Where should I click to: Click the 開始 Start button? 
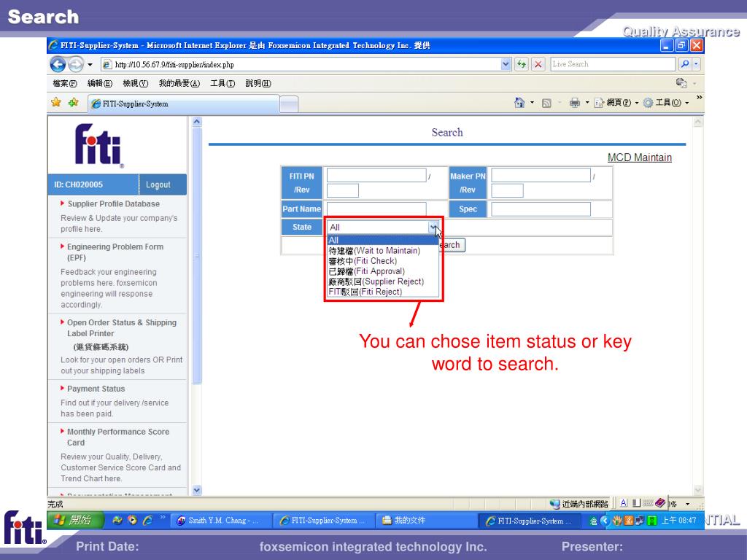point(75,521)
